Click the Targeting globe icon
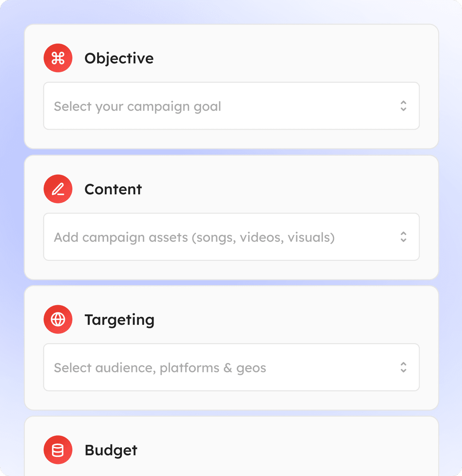462x476 pixels. pos(58,319)
